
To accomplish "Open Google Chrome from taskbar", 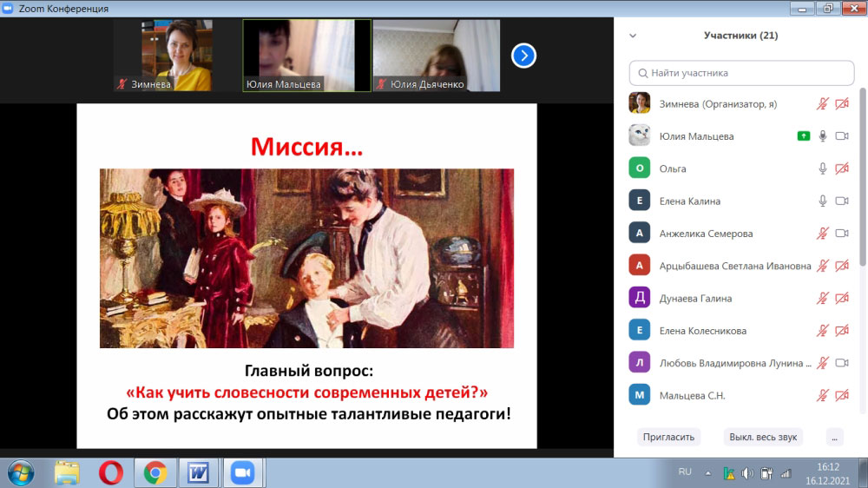I will (x=155, y=473).
